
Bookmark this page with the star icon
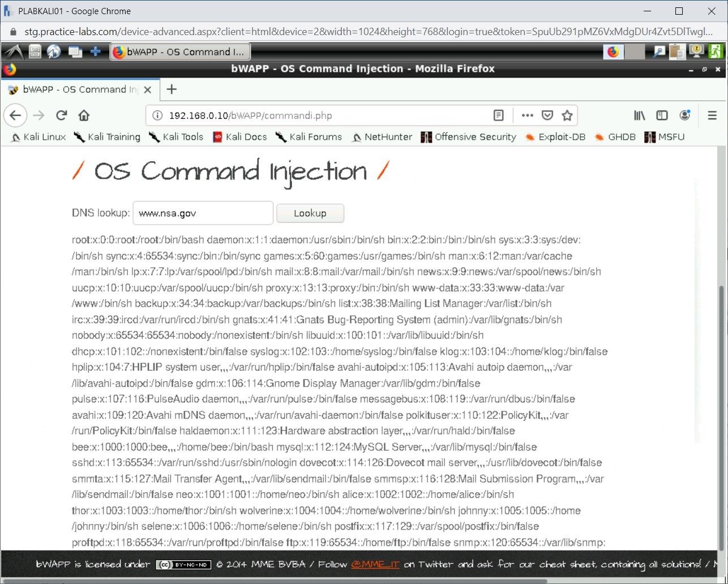[x=567, y=115]
